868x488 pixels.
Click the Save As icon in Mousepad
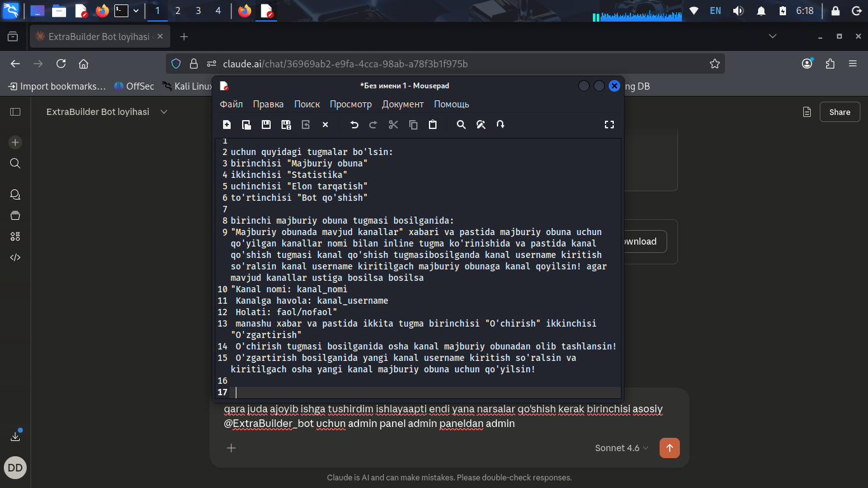286,125
